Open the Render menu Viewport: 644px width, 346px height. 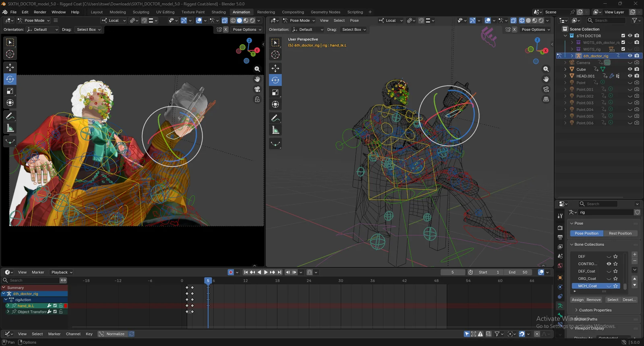point(40,12)
